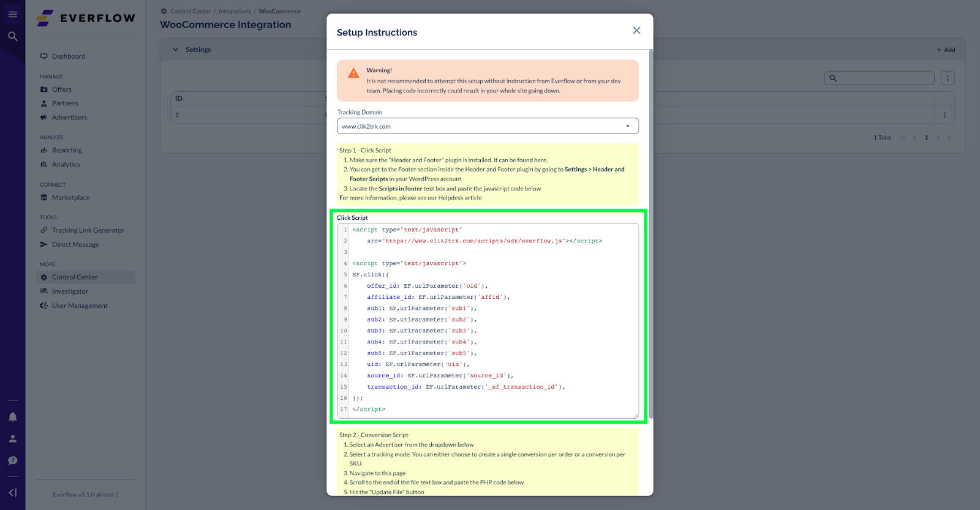Click the '1 Total' count text
Image resolution: width=980 pixels, height=510 pixels.
[882, 138]
